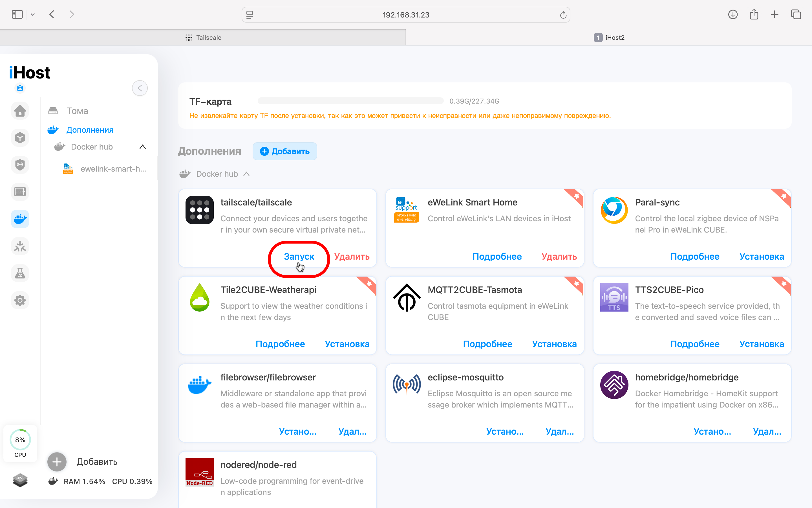
Task: Open the Cast screen icon in sidebar
Action: coord(20,192)
